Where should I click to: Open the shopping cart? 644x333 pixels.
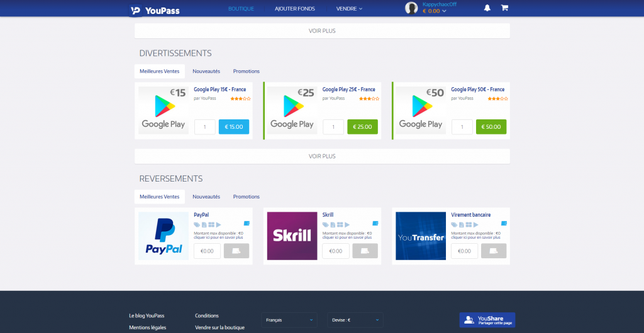coord(504,8)
